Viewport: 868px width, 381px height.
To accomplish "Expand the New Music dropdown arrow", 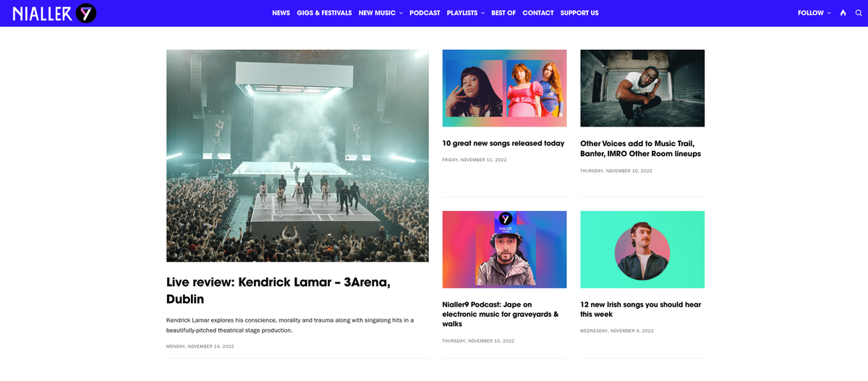I will click(x=401, y=13).
